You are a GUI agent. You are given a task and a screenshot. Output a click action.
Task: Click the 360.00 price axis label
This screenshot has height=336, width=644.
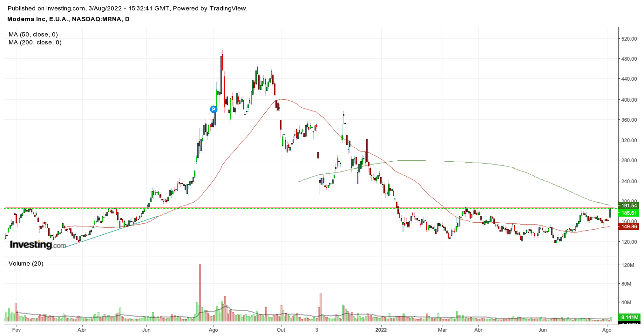(x=630, y=120)
